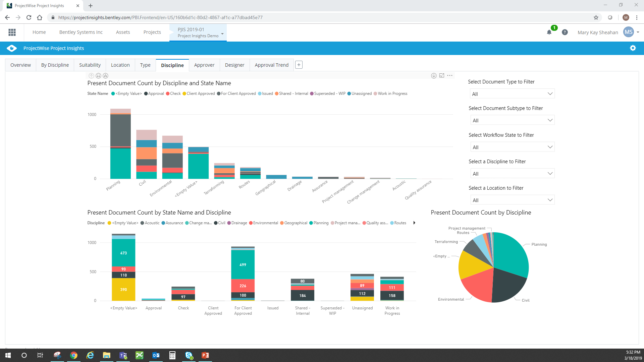
Task: Click the Planning legend swatch in Discipline legend
Action: click(x=311, y=223)
